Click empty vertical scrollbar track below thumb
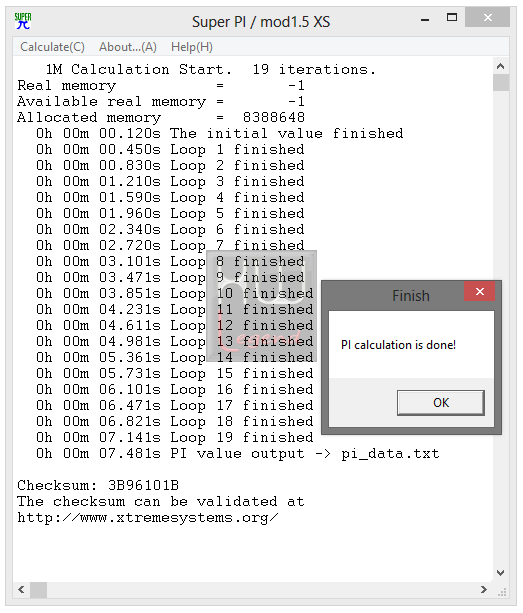523x613 pixels. pos(500,328)
